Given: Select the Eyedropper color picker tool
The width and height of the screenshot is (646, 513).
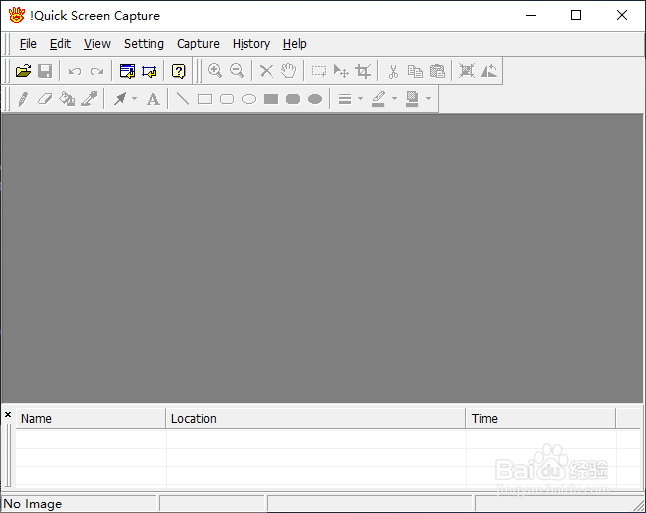Looking at the screenshot, I should (x=89, y=99).
